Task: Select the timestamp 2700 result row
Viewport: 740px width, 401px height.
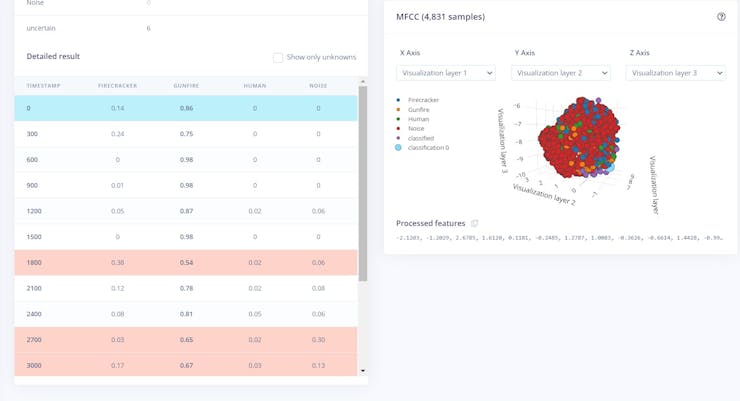Action: 185,340
